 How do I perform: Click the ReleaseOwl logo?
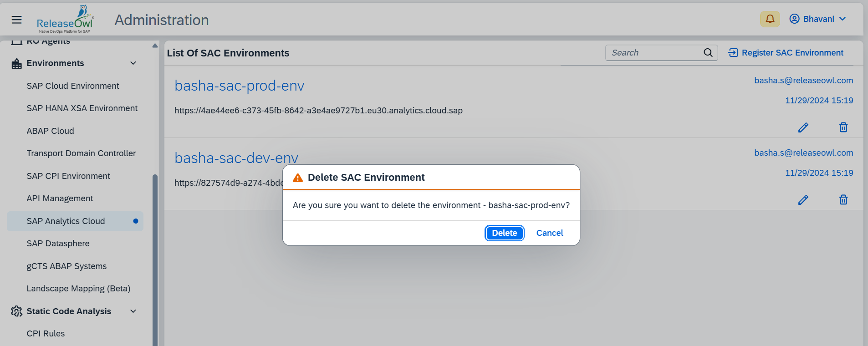click(65, 20)
